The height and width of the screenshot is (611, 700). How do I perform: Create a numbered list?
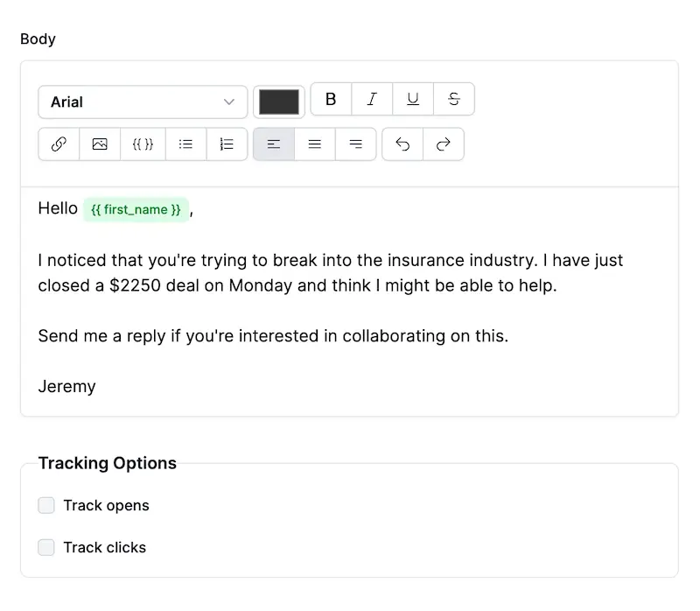[227, 144]
